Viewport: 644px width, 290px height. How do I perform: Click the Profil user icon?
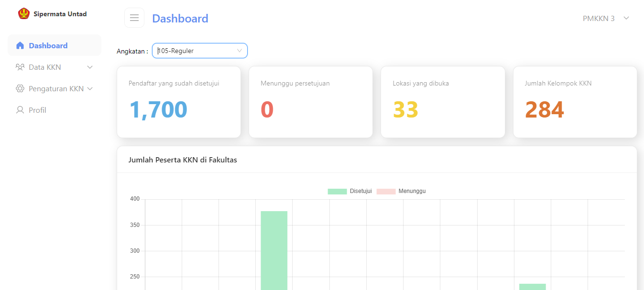(20, 110)
